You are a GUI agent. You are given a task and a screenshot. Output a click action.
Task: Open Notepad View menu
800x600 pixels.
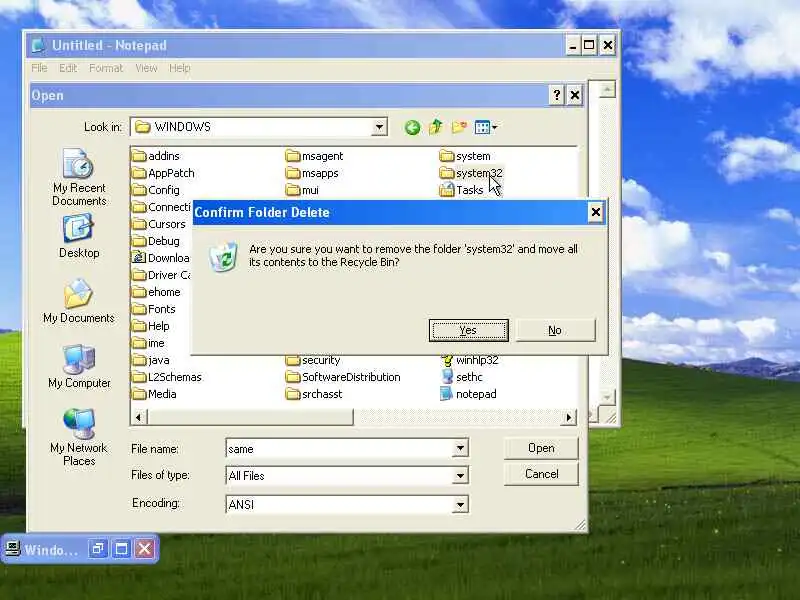pos(146,68)
